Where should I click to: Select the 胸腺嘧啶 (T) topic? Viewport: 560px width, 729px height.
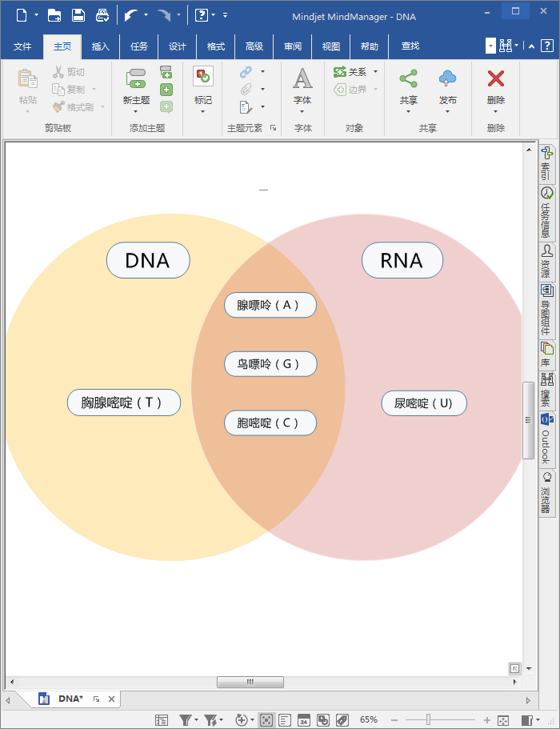(x=124, y=403)
